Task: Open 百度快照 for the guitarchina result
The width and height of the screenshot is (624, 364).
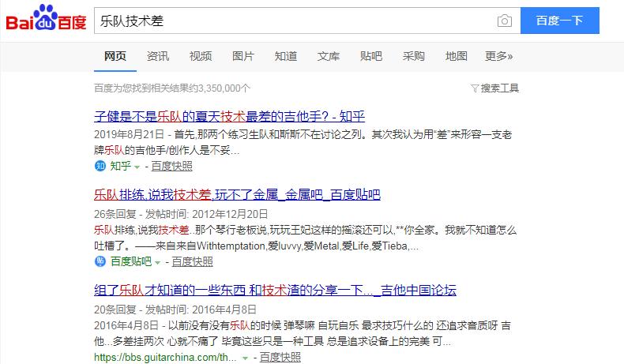Action: click(x=280, y=357)
